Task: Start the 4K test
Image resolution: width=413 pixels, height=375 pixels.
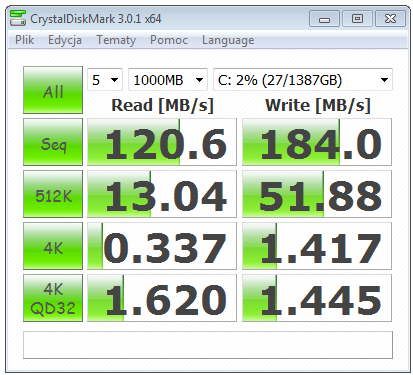Action: click(x=53, y=246)
